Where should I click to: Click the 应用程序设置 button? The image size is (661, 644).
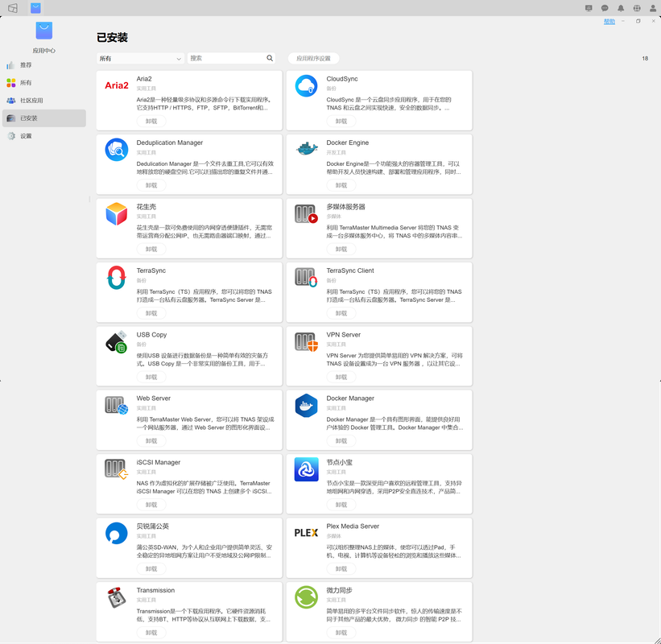[x=313, y=59]
